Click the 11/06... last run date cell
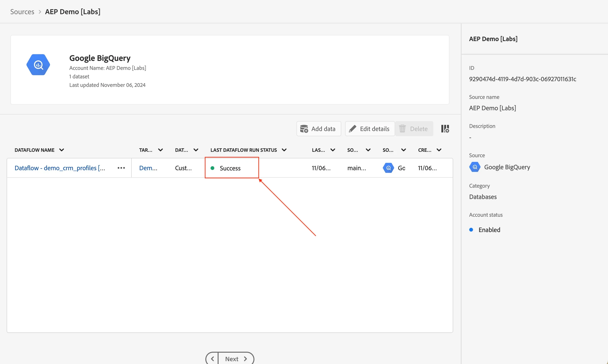Screen dimensions: 608x364 (321, 168)
